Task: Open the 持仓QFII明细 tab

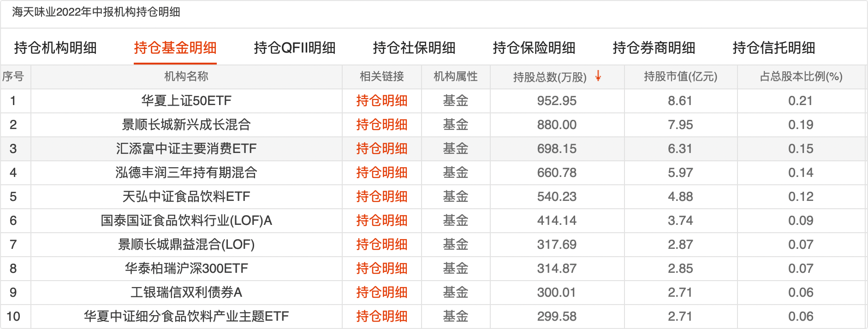Action: 295,48
